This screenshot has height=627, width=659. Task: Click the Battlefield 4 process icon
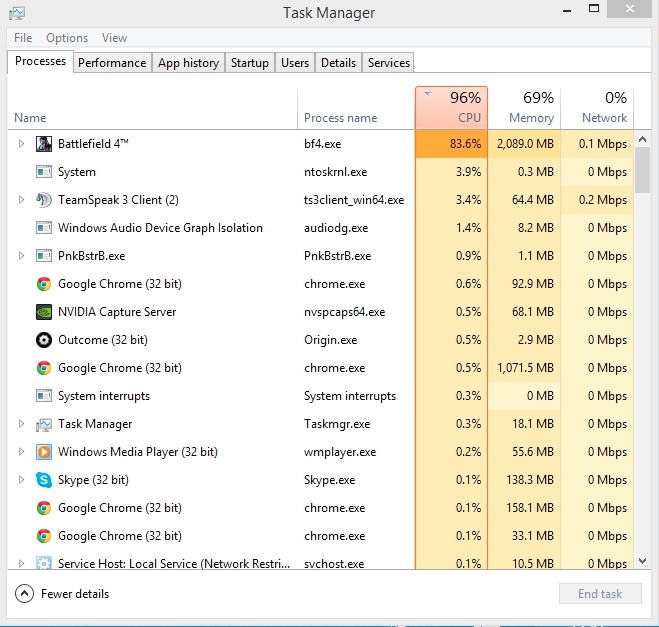tap(44, 144)
